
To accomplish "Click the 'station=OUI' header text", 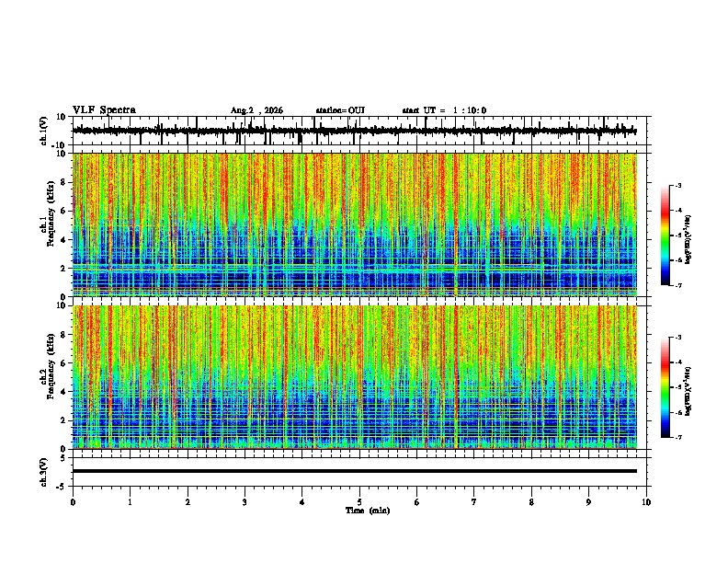I will 340,110.
